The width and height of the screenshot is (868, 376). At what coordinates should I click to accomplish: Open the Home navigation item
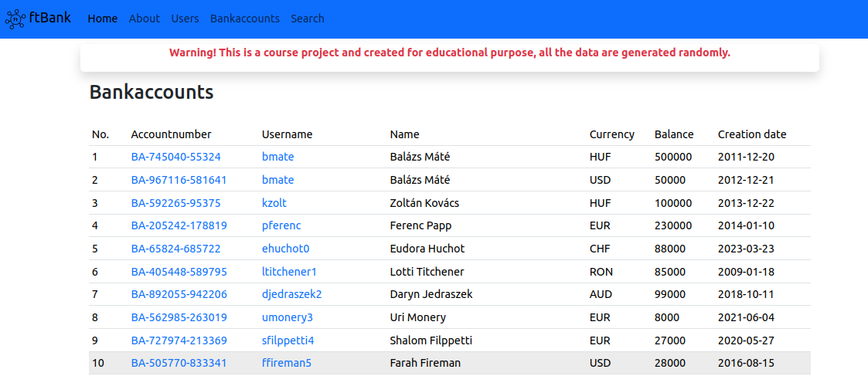(x=103, y=19)
